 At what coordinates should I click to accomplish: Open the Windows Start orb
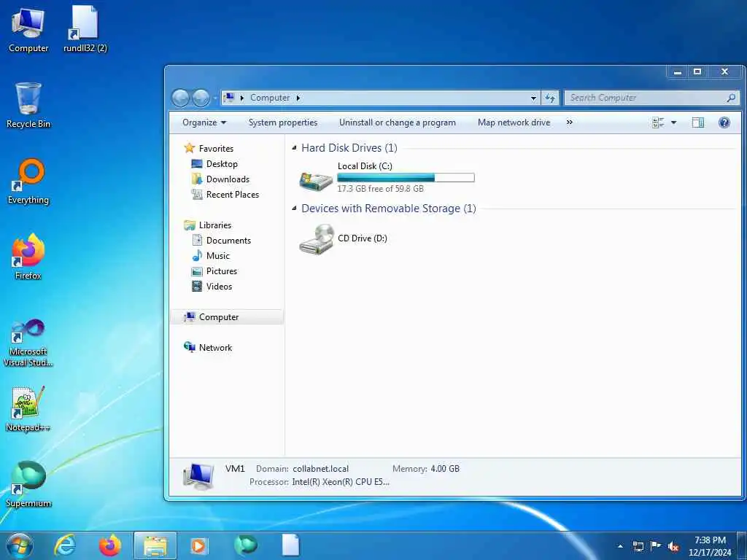tap(20, 545)
